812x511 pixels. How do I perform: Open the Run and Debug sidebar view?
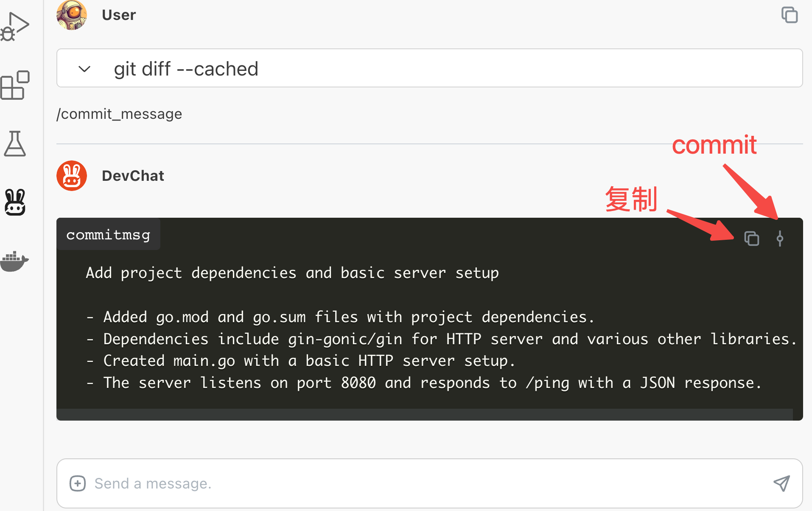point(14,26)
